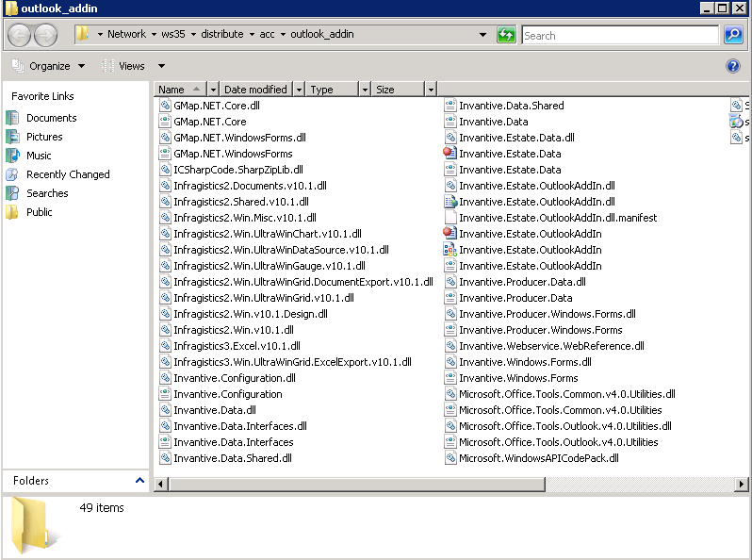Click acc in the address breadcrumb

(x=267, y=34)
